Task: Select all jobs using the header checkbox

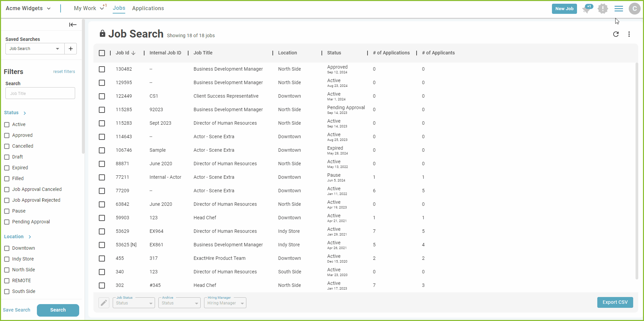Action: coord(102,53)
